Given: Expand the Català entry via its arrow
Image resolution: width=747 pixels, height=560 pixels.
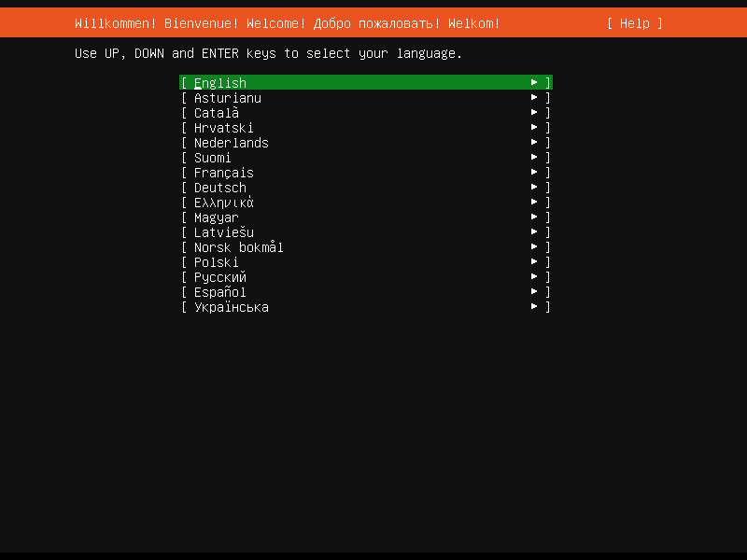Looking at the screenshot, I should click(x=533, y=112).
